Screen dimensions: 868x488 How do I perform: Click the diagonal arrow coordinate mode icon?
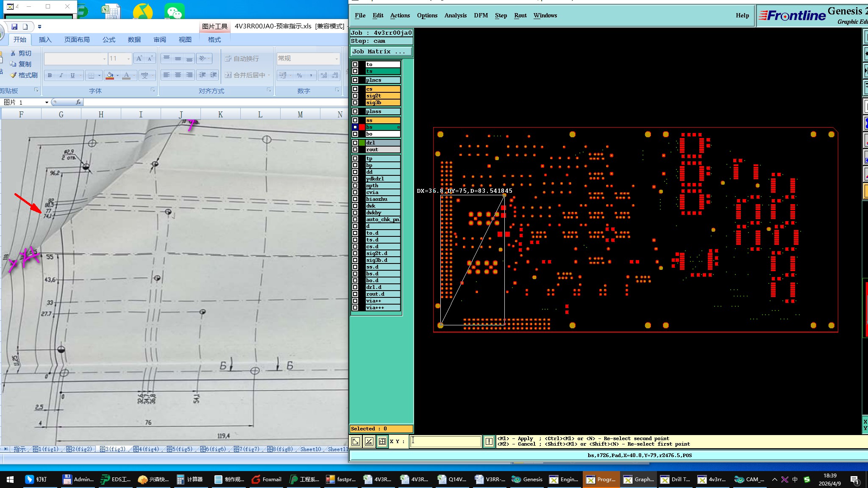(x=356, y=441)
